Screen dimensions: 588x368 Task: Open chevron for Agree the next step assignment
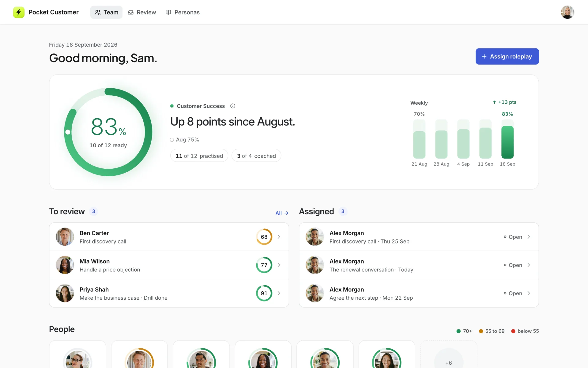tap(529, 293)
